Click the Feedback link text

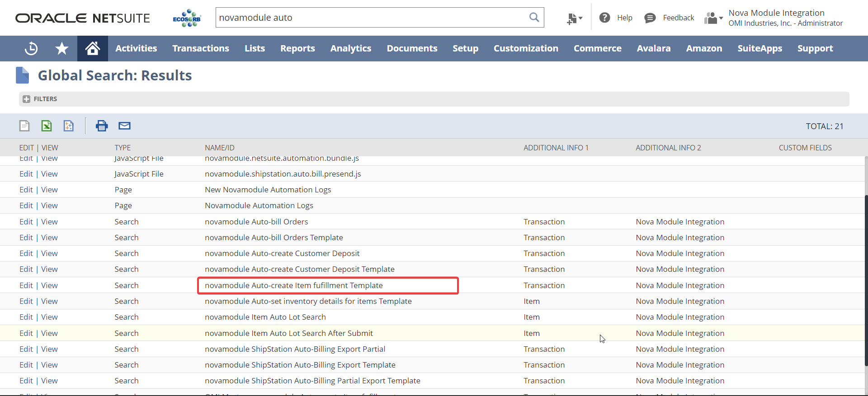click(x=679, y=18)
